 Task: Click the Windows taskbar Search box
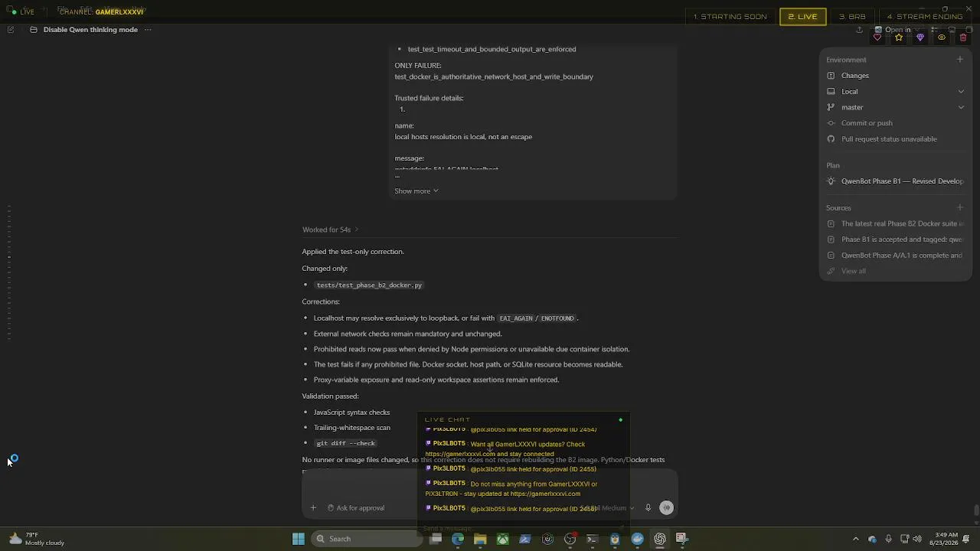tap(366, 539)
